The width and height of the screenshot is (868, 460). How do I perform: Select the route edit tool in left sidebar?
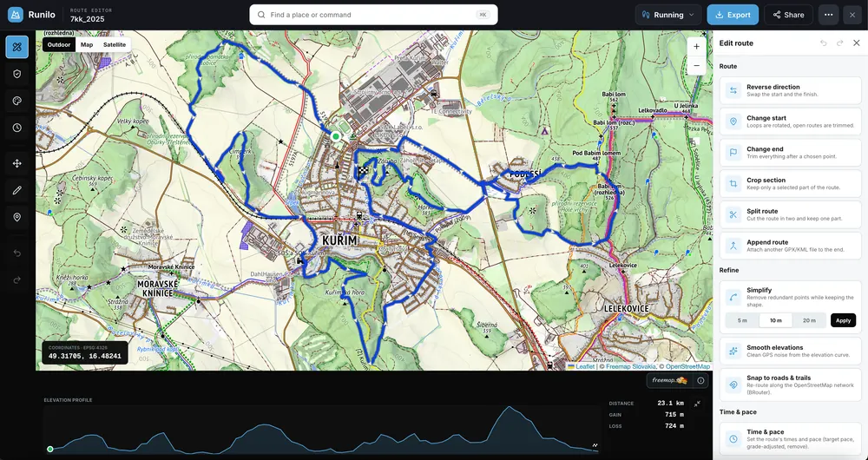pos(17,47)
